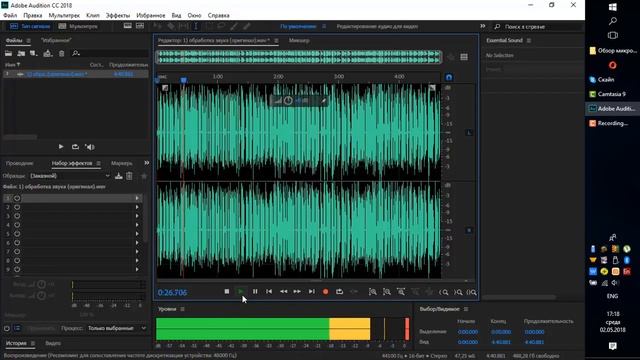Expand hidden panel tabs with the double chevron

tap(147, 163)
